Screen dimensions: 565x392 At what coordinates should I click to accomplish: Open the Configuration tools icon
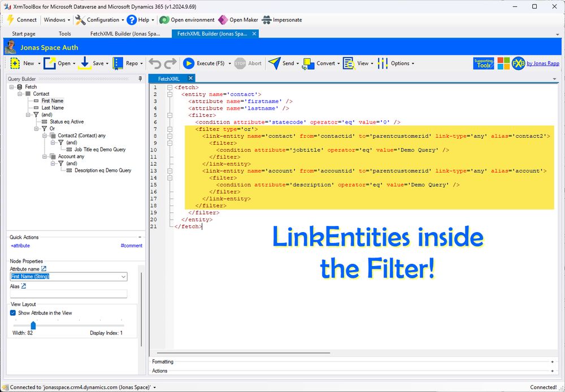[x=80, y=20]
